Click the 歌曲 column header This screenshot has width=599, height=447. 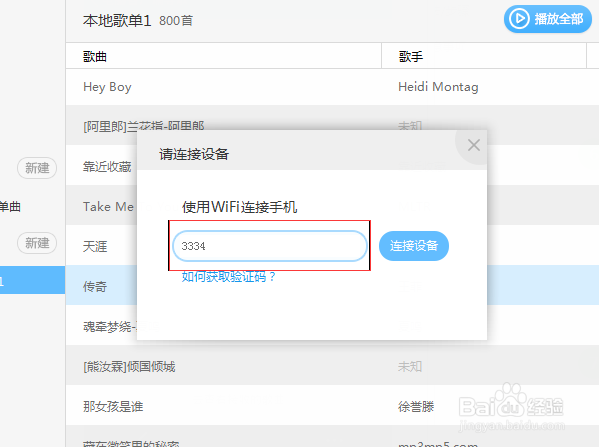coord(95,57)
